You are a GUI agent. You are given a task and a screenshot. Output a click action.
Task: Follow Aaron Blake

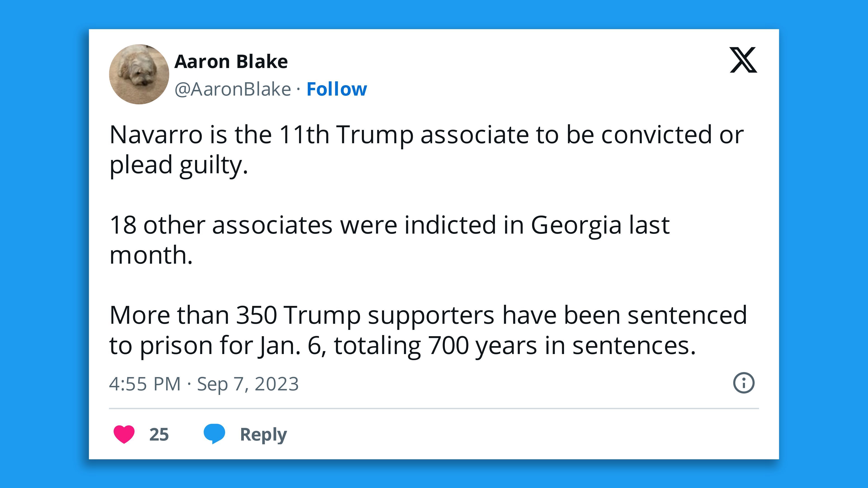coord(336,89)
